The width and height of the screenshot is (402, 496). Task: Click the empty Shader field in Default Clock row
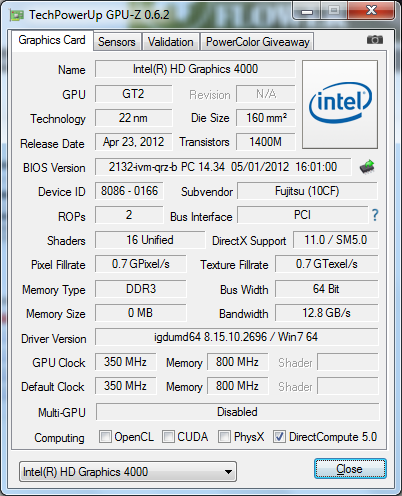click(x=348, y=386)
